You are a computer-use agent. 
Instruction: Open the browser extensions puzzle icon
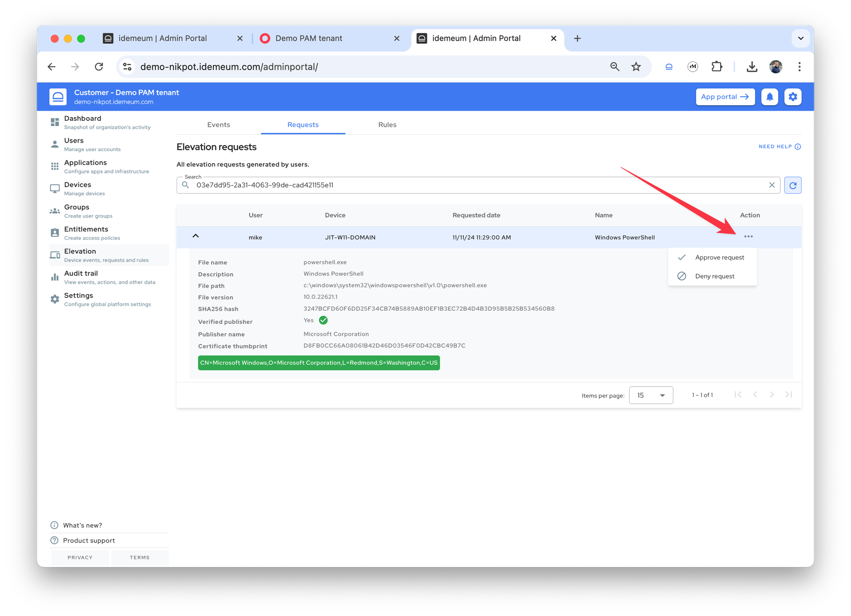717,66
